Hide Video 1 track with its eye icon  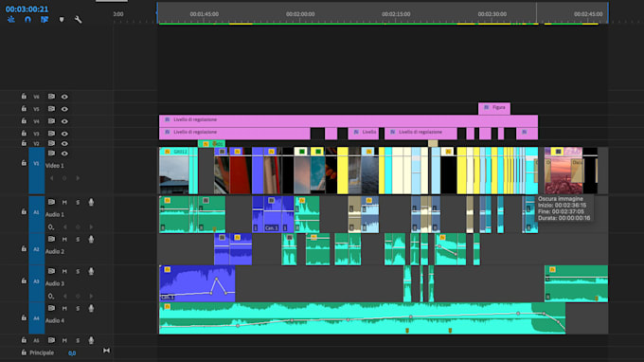coord(64,154)
